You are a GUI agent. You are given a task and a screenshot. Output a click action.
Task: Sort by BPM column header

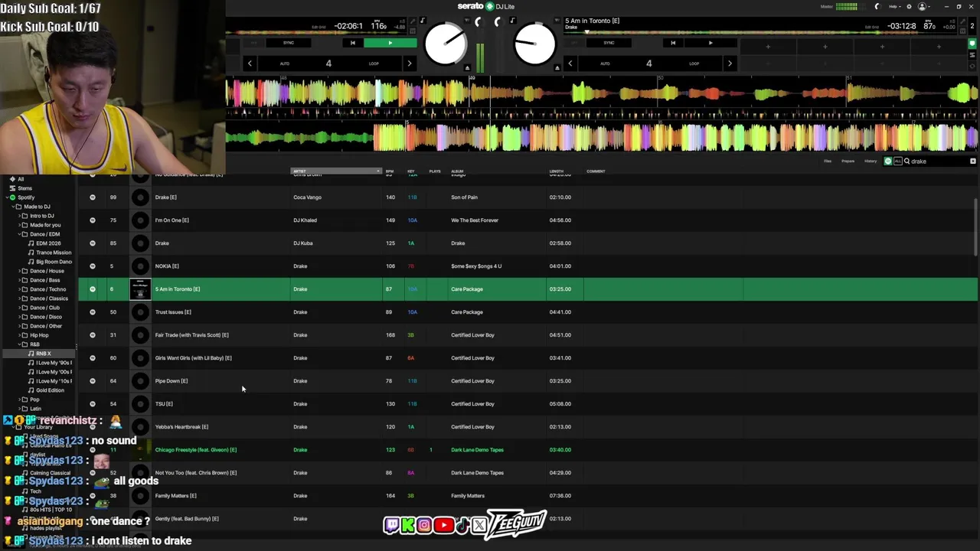tap(390, 171)
